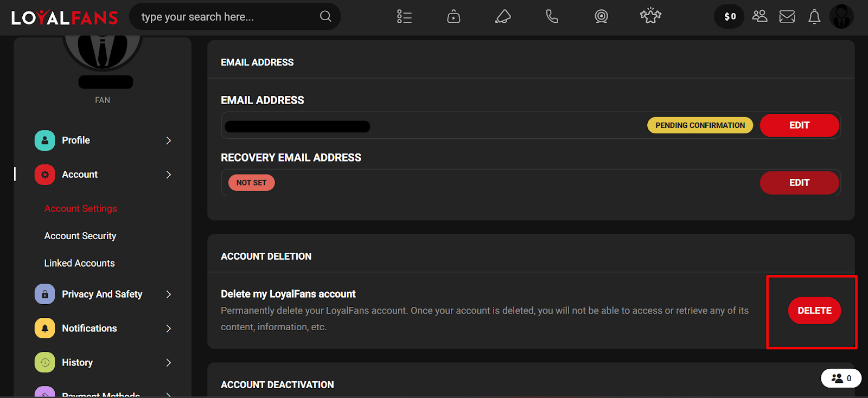Open the Profile menu item
Screen dimensions: 868x398
point(103,140)
